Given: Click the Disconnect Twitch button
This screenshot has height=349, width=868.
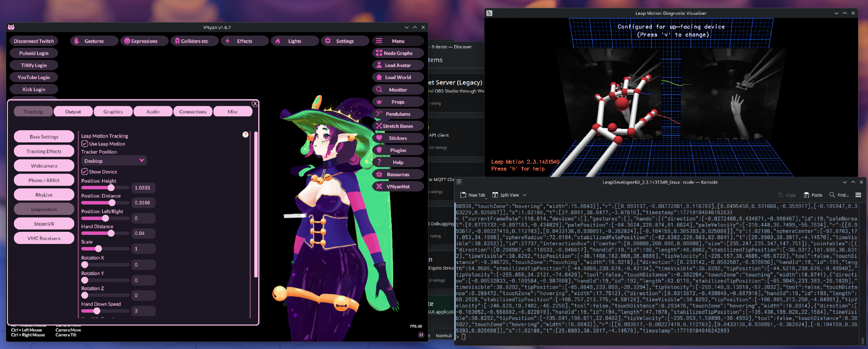Looking at the screenshot, I should [x=34, y=41].
